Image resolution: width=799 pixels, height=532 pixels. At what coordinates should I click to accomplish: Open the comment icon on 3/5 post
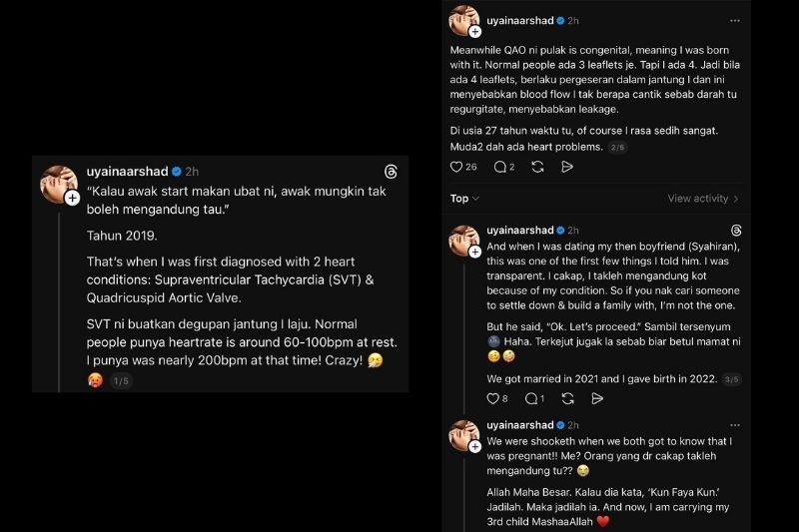531,398
